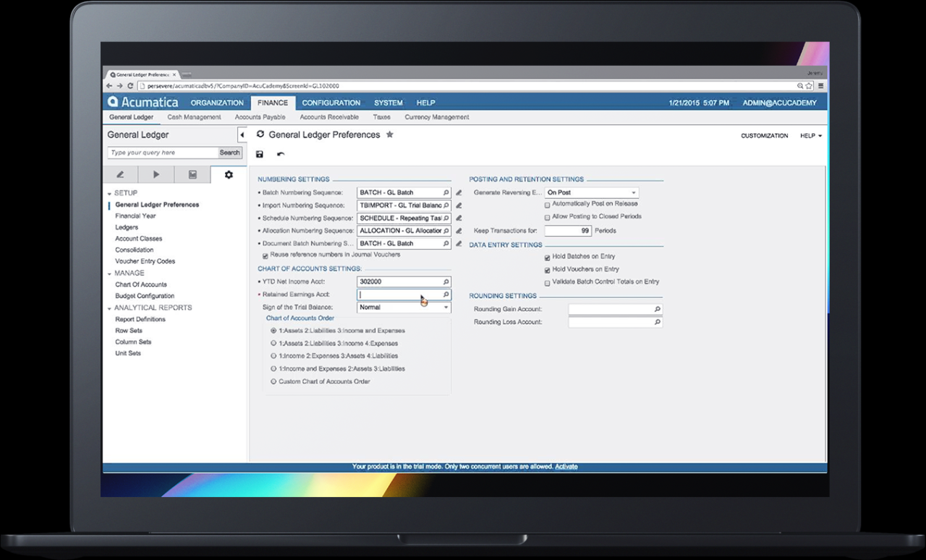
Task: Click the Search button in the left panel
Action: [x=229, y=152]
